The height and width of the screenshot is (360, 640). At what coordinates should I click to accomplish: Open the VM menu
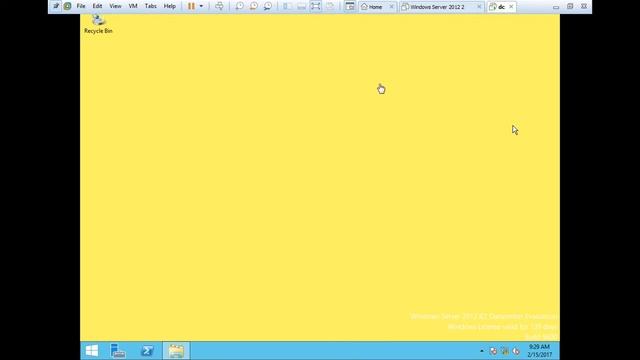click(x=133, y=6)
